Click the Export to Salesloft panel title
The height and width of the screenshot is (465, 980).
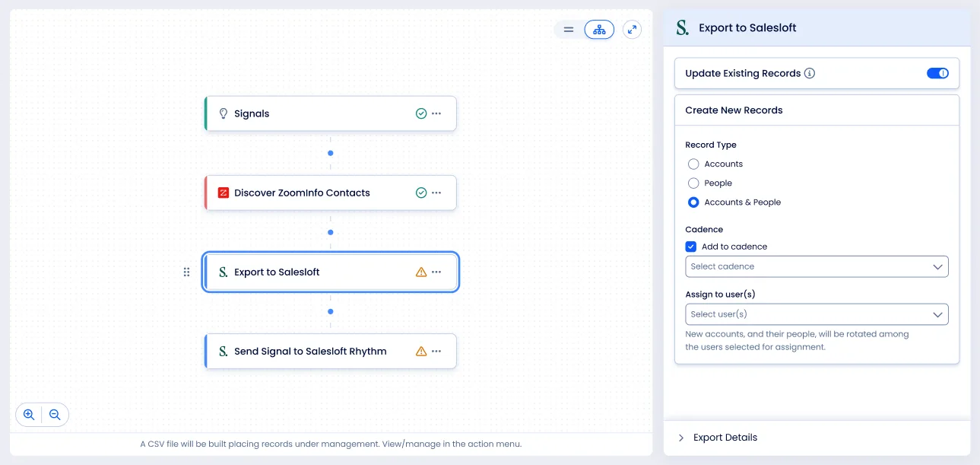[x=747, y=28]
